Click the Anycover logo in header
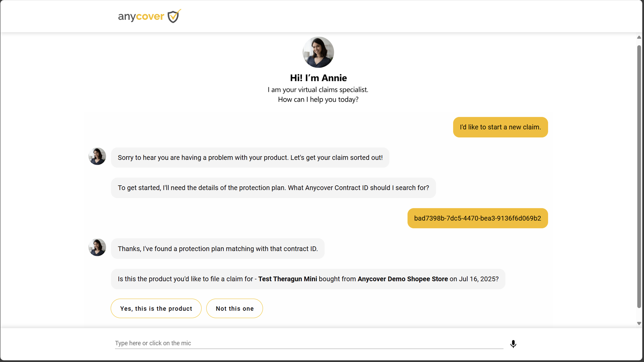644x362 pixels. pyautogui.click(x=150, y=16)
